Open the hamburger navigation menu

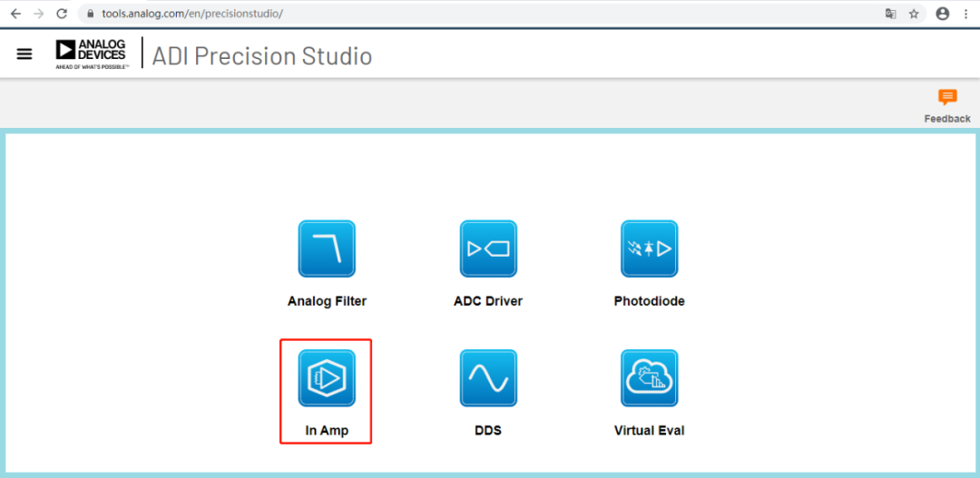24,54
